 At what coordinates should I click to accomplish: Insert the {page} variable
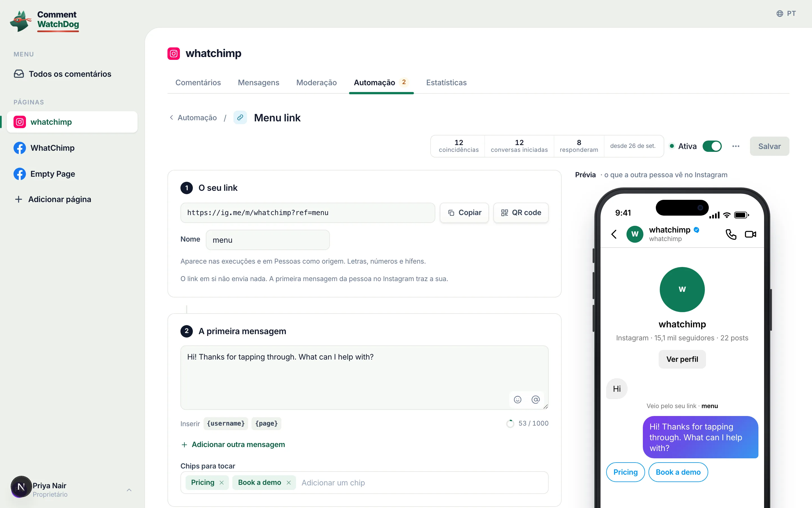(x=266, y=423)
